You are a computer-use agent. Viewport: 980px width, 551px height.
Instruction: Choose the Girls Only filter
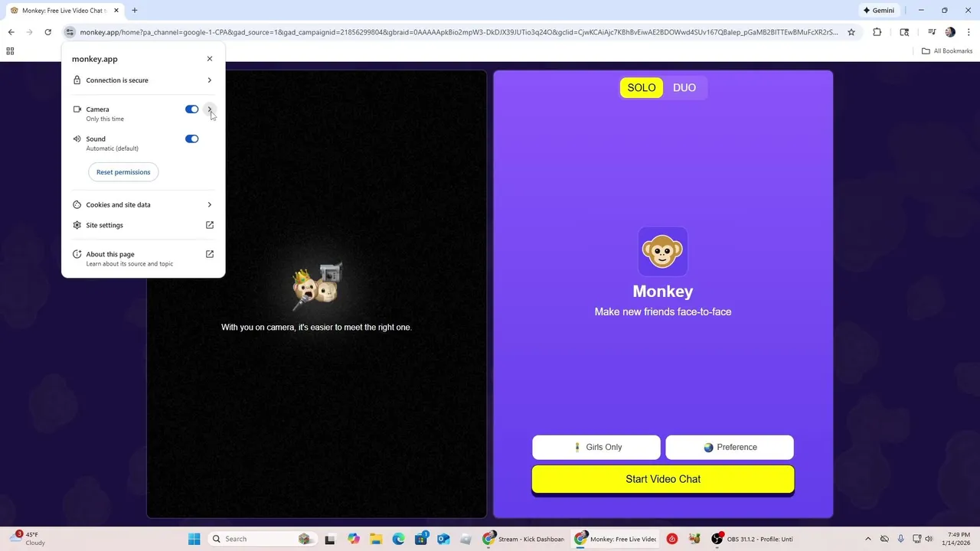tap(596, 448)
